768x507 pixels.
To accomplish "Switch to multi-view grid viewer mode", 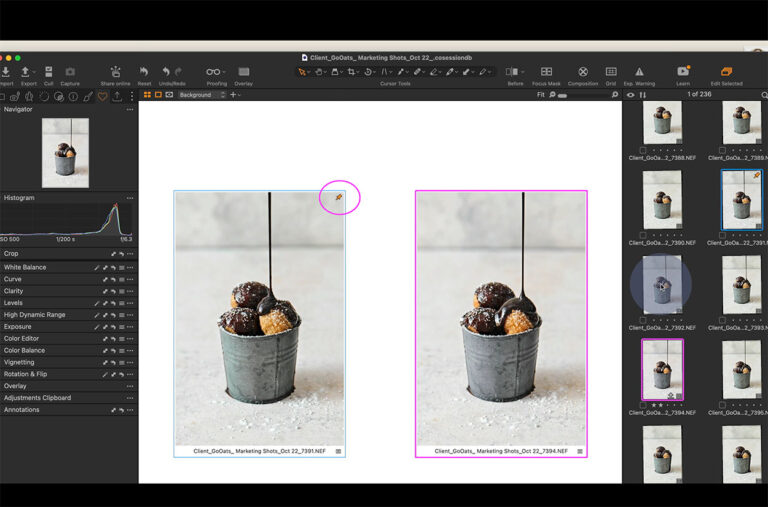I will point(147,95).
